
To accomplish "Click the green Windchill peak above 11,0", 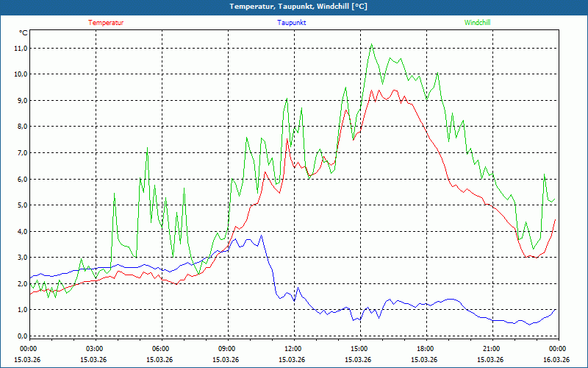I will click(372, 44).
